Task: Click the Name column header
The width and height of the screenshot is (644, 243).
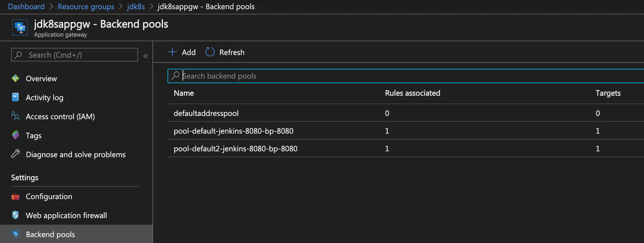Action: [x=183, y=93]
